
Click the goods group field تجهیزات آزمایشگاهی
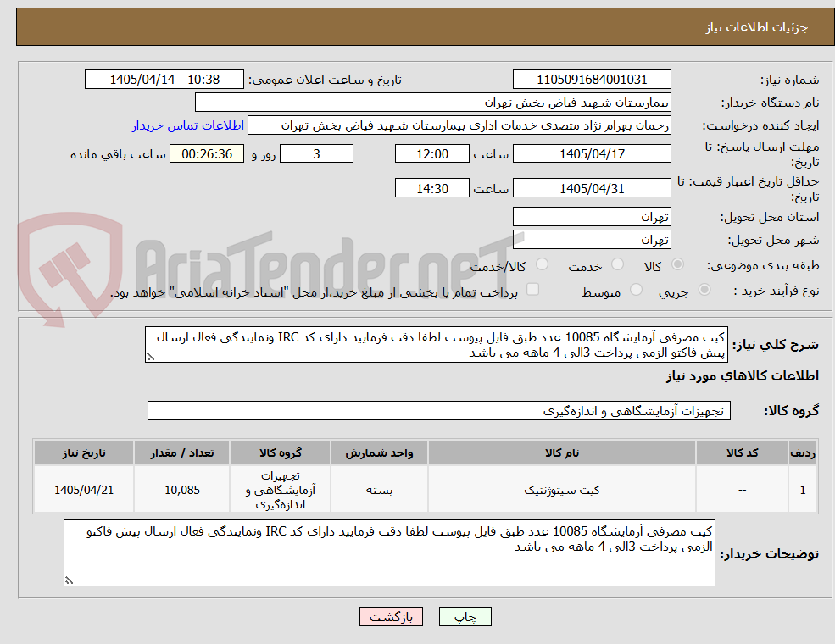tap(439, 411)
